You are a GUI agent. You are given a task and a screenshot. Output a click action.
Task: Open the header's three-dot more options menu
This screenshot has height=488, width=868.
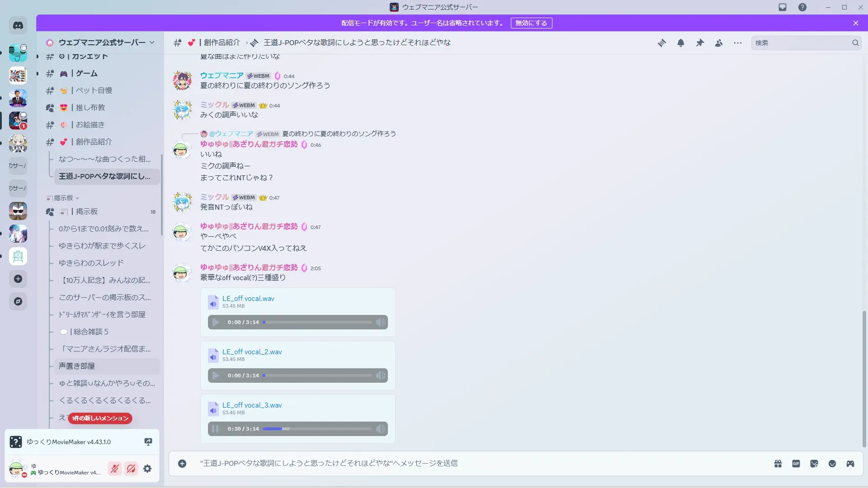[738, 43]
